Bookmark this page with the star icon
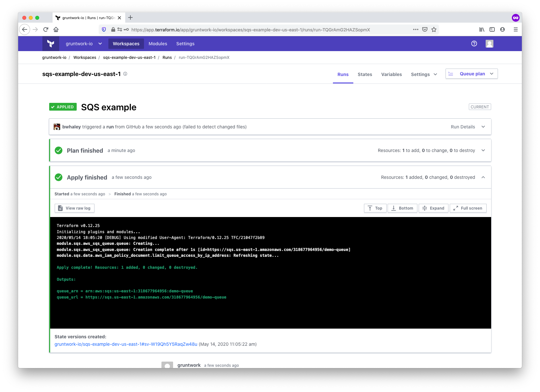The height and width of the screenshot is (392, 540). [x=434, y=30]
